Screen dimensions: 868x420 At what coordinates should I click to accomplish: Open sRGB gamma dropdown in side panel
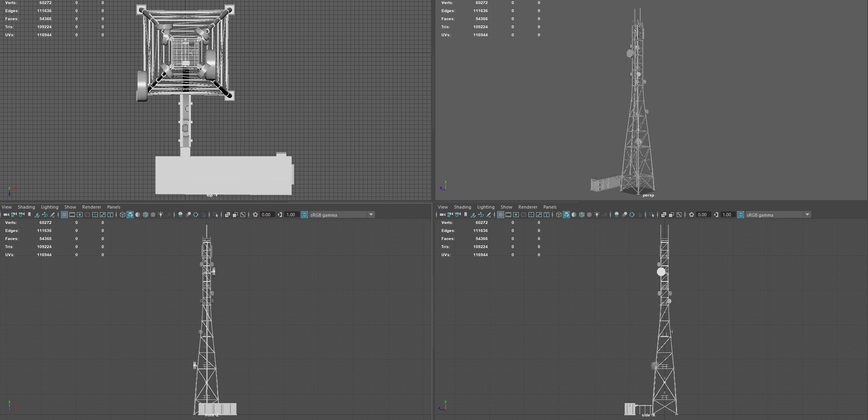pos(778,215)
